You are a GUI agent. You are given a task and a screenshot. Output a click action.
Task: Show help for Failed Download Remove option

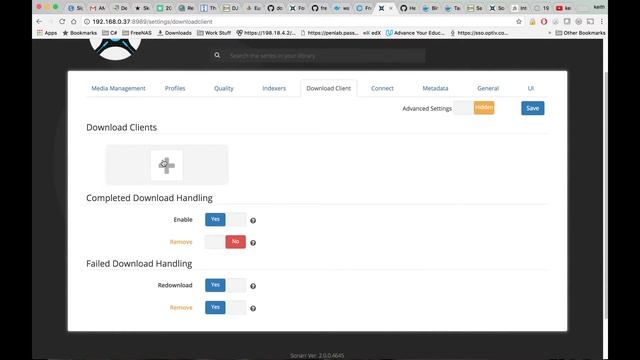point(253,309)
